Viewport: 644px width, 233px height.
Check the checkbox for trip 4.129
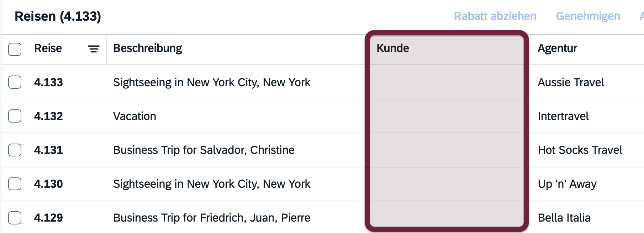tap(14, 218)
